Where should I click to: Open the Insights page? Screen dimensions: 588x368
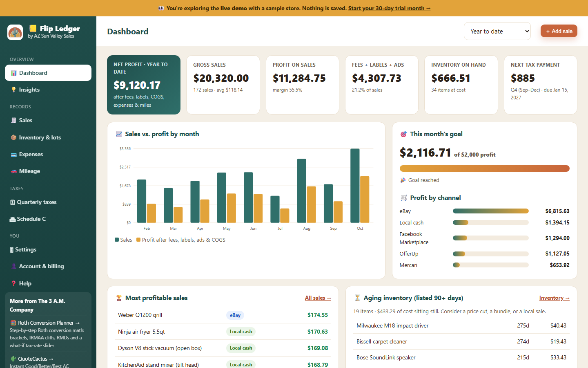click(48, 90)
